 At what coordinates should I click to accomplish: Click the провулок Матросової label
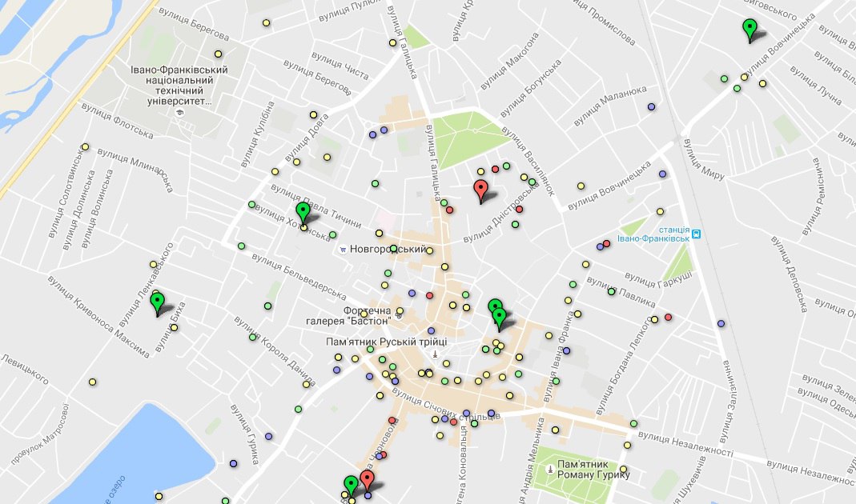pos(40,434)
